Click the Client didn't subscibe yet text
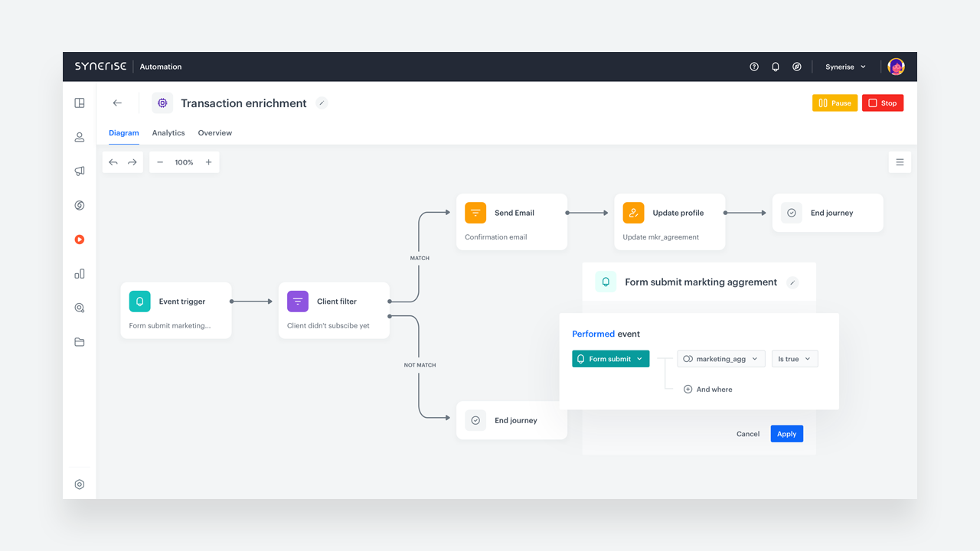Screen dimensions: 980x551 [328, 326]
